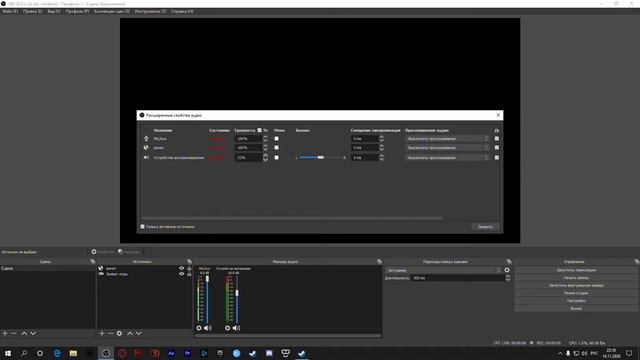Undock the Сцены panel using its pop-out icon

(93, 261)
